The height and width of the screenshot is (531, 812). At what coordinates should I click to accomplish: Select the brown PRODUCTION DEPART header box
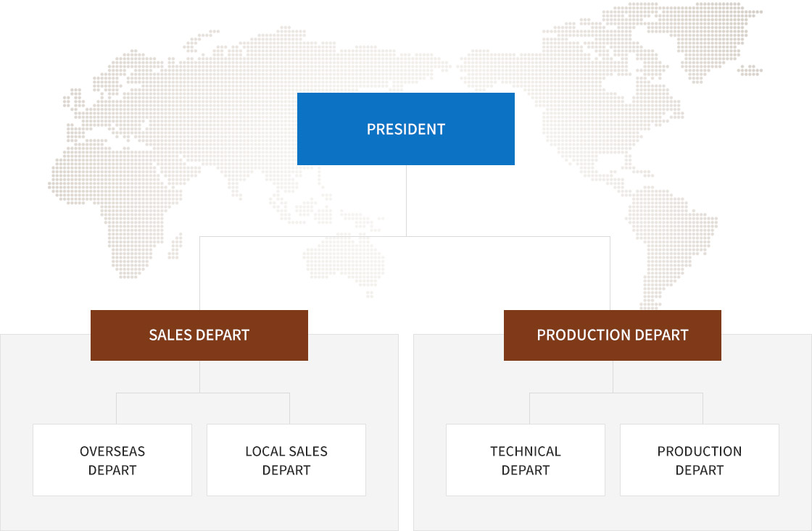pos(612,335)
